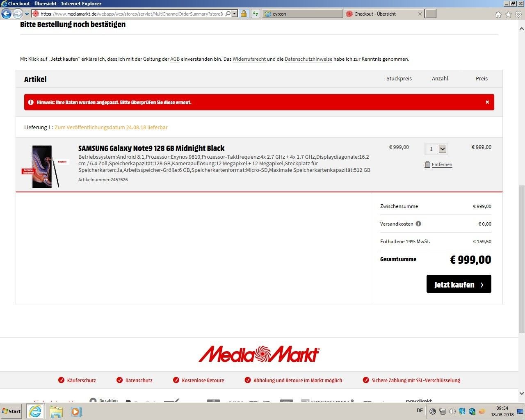Click the network tray icon
This screenshot has height=420, width=525.
[x=443, y=411]
